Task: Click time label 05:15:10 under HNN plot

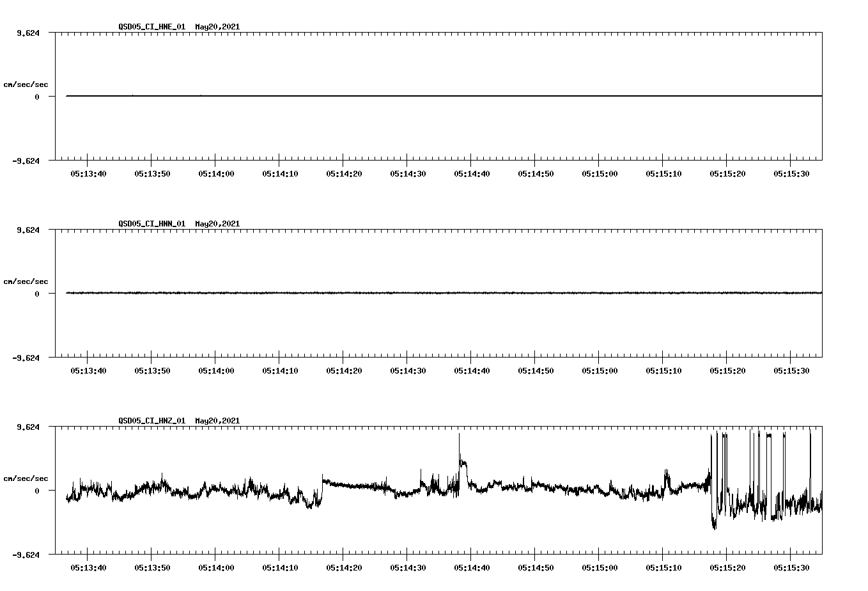Action: pos(663,370)
